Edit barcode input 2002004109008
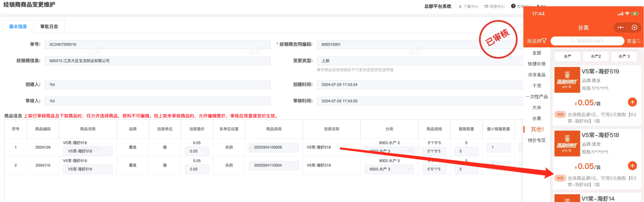Image resolution: width=644 pixels, height=202 pixels. pyautogui.click(x=274, y=148)
